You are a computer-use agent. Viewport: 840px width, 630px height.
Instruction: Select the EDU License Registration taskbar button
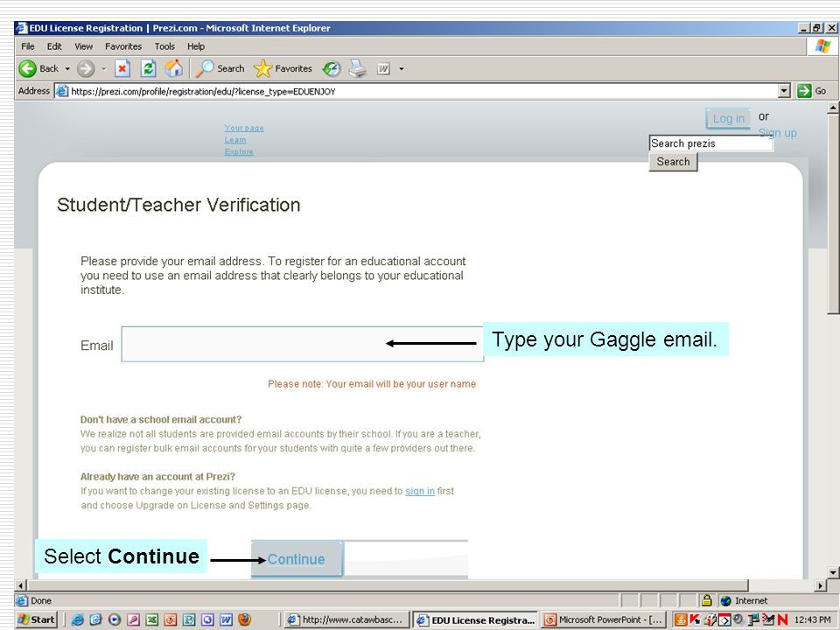476,619
